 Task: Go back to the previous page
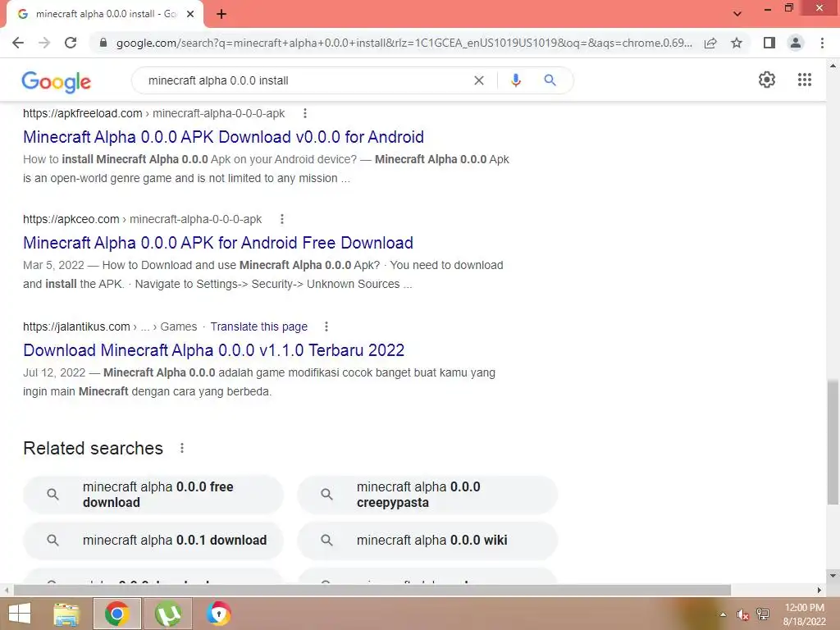pyautogui.click(x=18, y=43)
